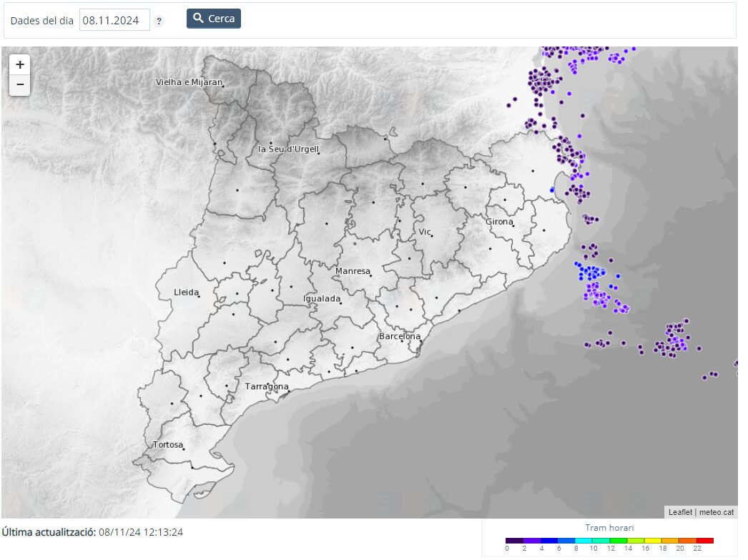The width and height of the screenshot is (748, 560).
Task: Focus the date field showing 08.11.2024
Action: pyautogui.click(x=114, y=20)
